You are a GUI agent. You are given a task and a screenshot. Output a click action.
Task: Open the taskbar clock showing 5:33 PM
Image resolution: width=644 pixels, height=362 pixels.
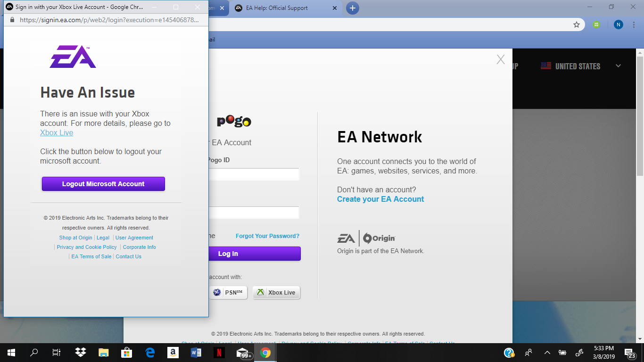pos(603,353)
